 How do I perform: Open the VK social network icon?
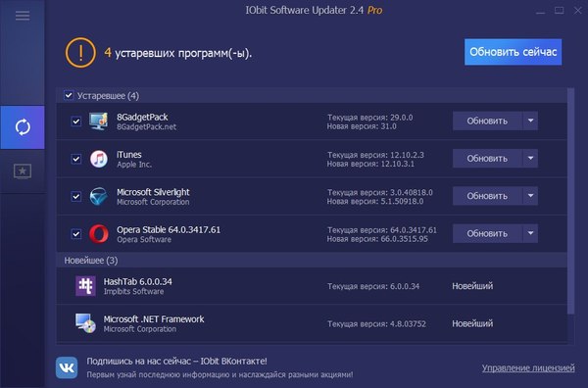(x=67, y=367)
